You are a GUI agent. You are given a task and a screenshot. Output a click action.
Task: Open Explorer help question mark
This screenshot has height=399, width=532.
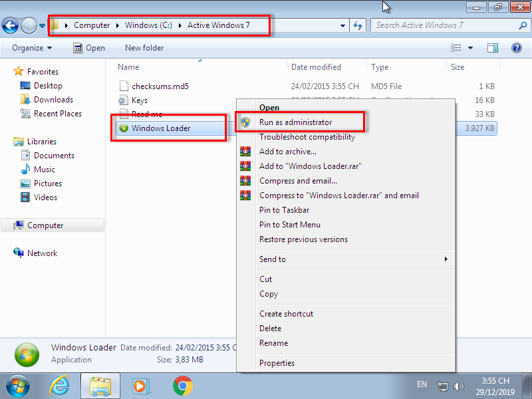tap(517, 48)
